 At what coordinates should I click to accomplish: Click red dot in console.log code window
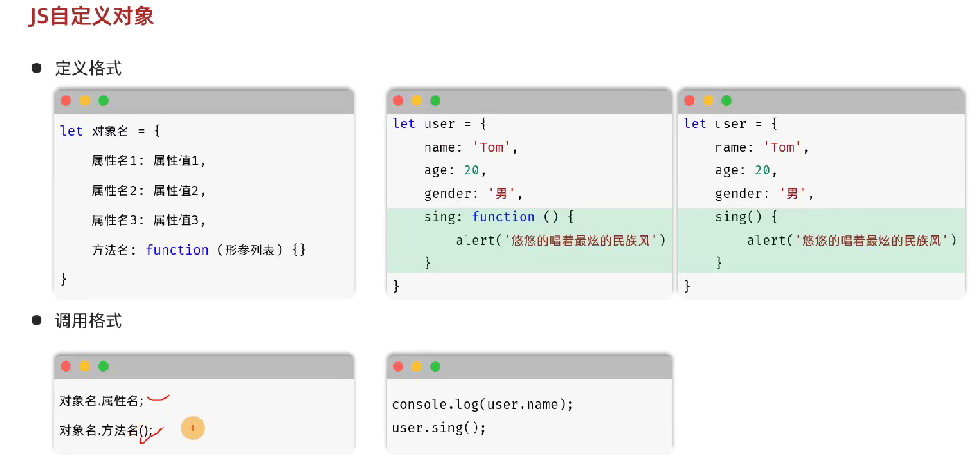click(x=398, y=366)
